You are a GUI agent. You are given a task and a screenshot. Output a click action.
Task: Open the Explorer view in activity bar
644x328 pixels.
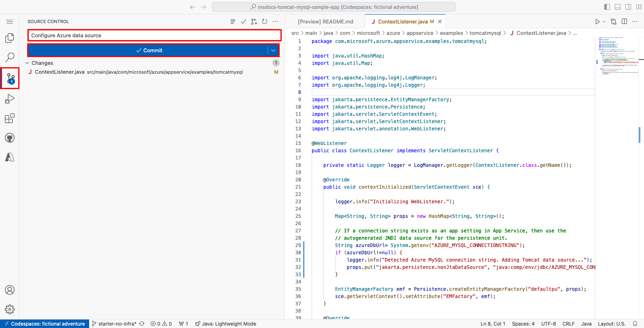(10, 38)
